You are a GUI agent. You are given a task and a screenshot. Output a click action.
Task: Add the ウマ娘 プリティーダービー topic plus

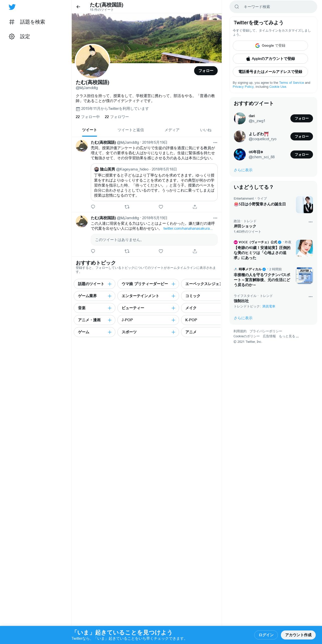(173, 284)
